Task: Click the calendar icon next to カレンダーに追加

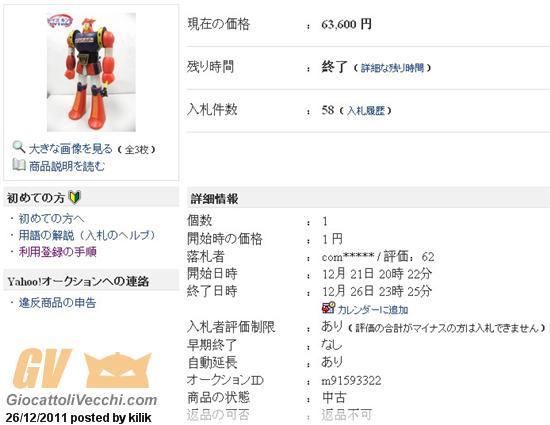Action: (x=328, y=308)
